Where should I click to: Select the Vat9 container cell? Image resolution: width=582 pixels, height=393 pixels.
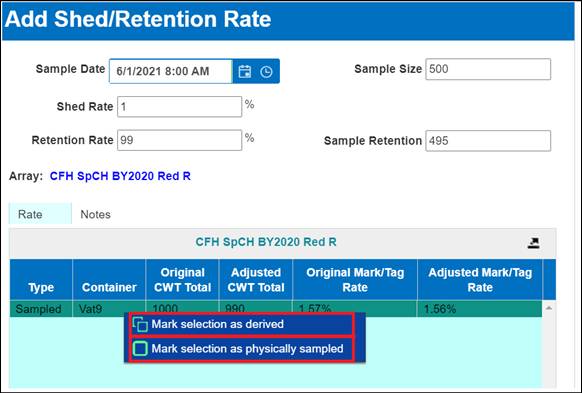pos(109,309)
